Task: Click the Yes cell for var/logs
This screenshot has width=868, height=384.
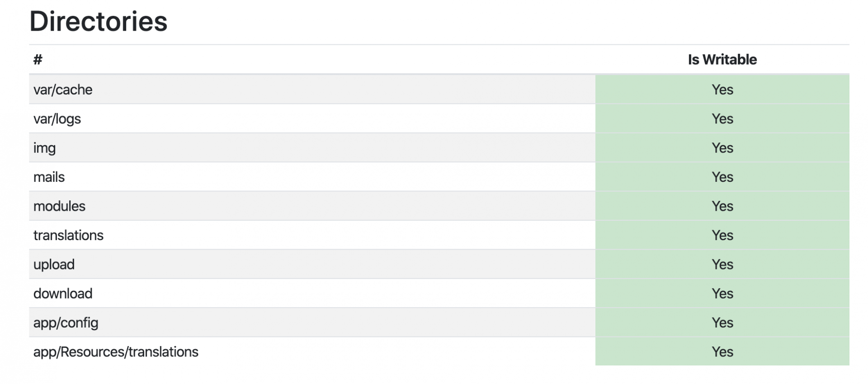Action: (722, 119)
